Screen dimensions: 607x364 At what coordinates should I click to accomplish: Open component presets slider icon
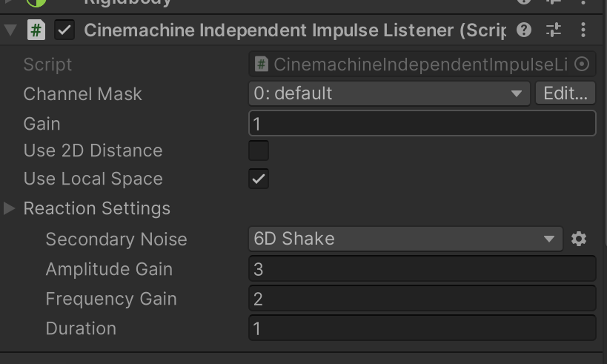click(x=554, y=30)
